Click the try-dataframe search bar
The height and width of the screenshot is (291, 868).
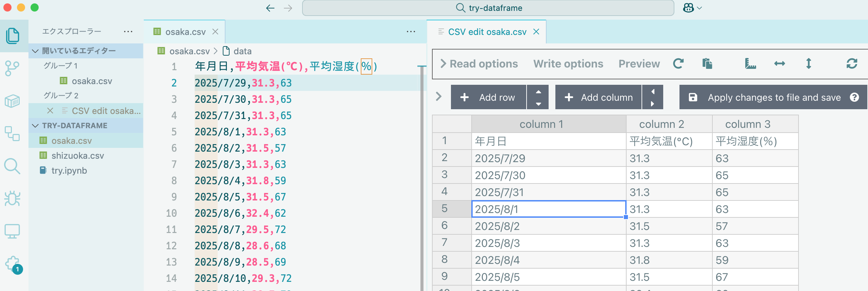coord(488,8)
